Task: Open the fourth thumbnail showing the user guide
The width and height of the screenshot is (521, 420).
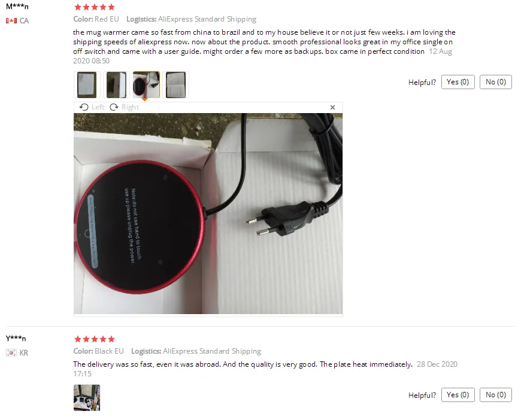Action: [x=176, y=85]
